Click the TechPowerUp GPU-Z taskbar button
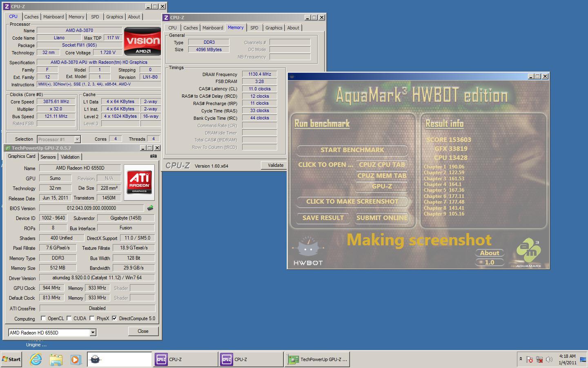The image size is (588, 368). coord(317,359)
